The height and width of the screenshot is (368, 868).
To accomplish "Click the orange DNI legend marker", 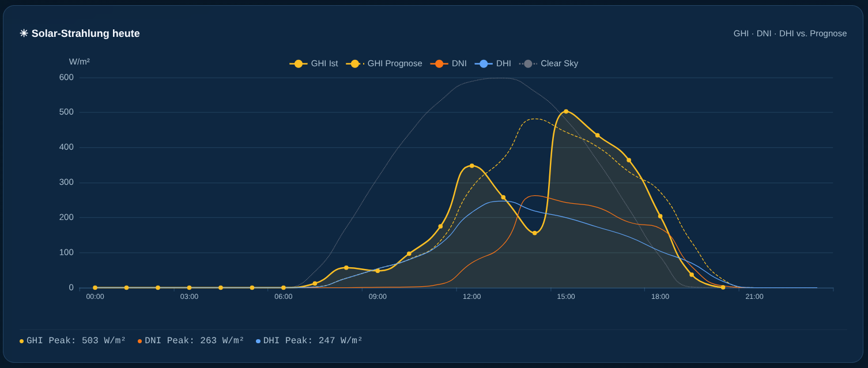I will tap(439, 63).
